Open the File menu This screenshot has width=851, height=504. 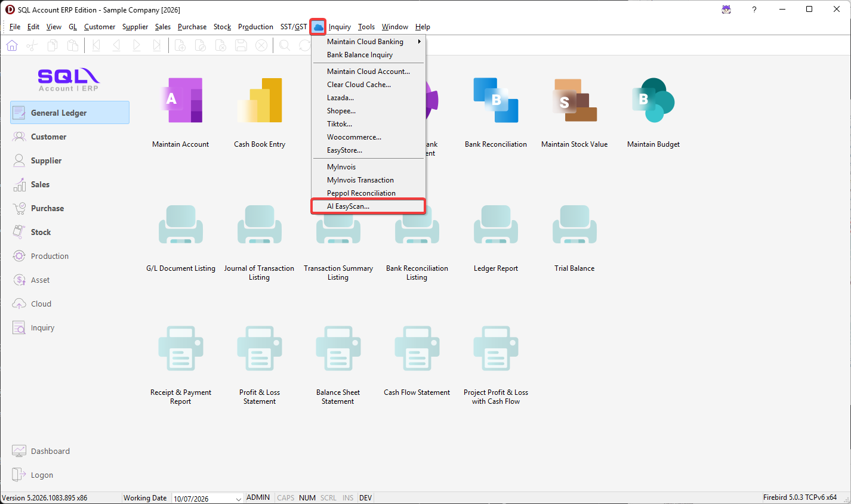click(x=15, y=27)
